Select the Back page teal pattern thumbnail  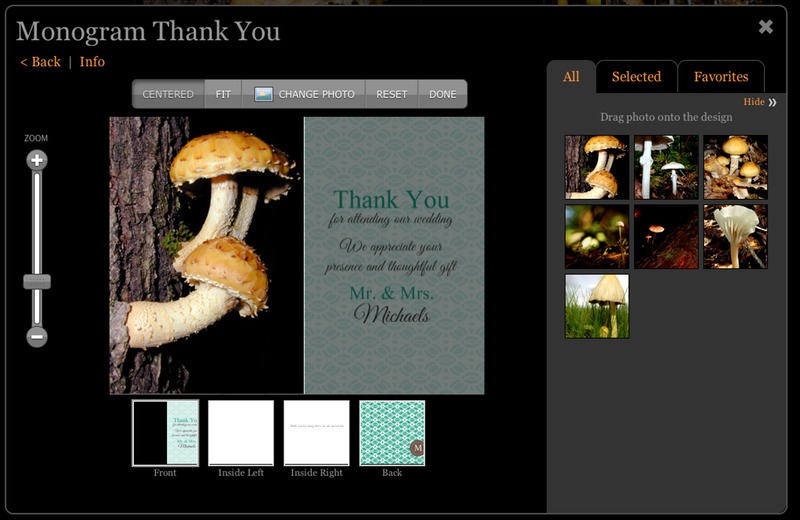click(x=392, y=433)
